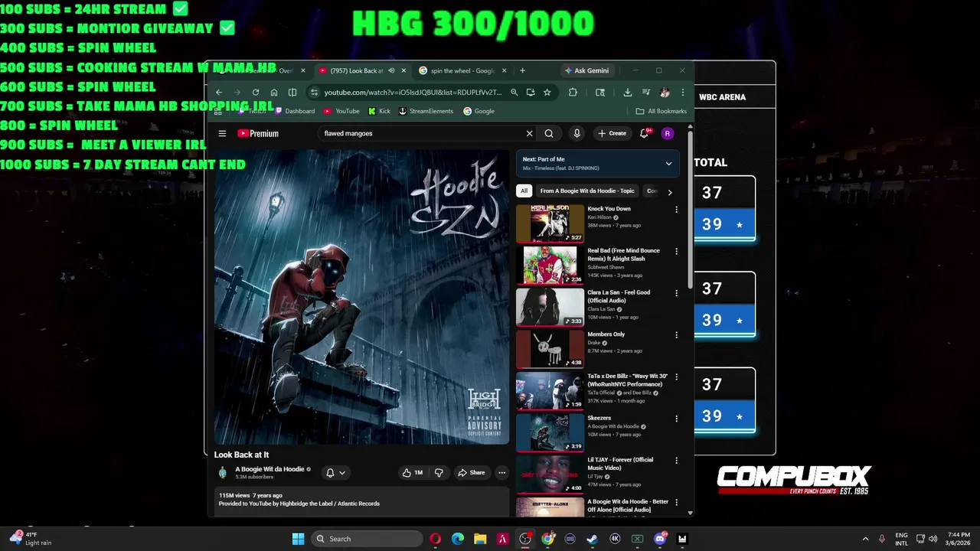Open the YouTube bookmark in bookmarks bar

pyautogui.click(x=341, y=111)
